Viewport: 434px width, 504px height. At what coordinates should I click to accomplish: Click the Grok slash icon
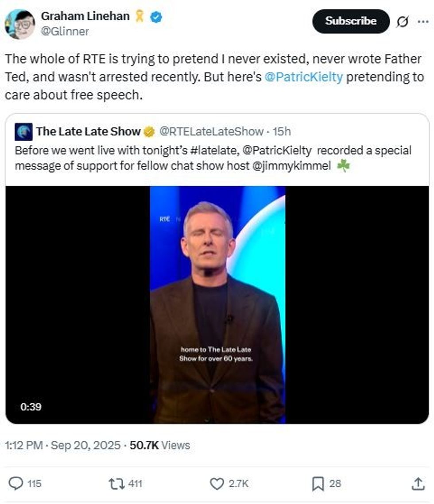[x=403, y=21]
